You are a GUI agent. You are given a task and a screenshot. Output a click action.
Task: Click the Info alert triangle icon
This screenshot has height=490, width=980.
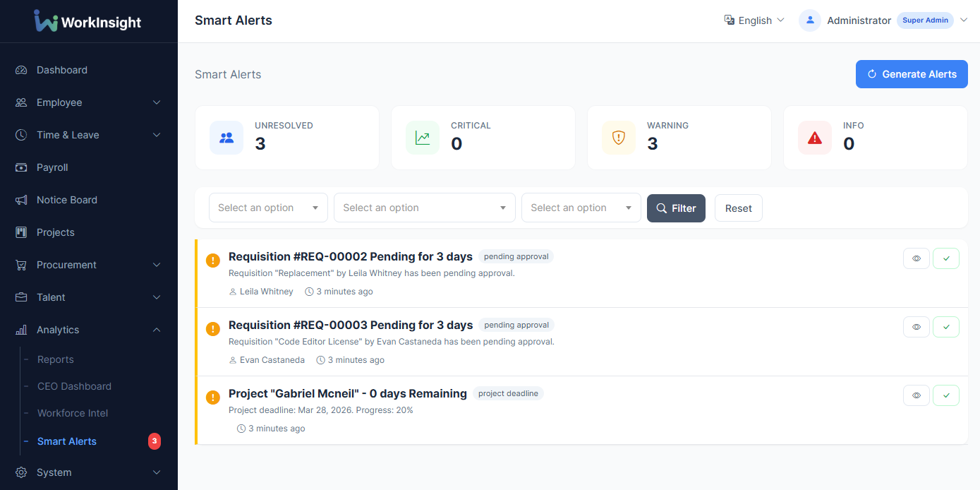point(814,138)
